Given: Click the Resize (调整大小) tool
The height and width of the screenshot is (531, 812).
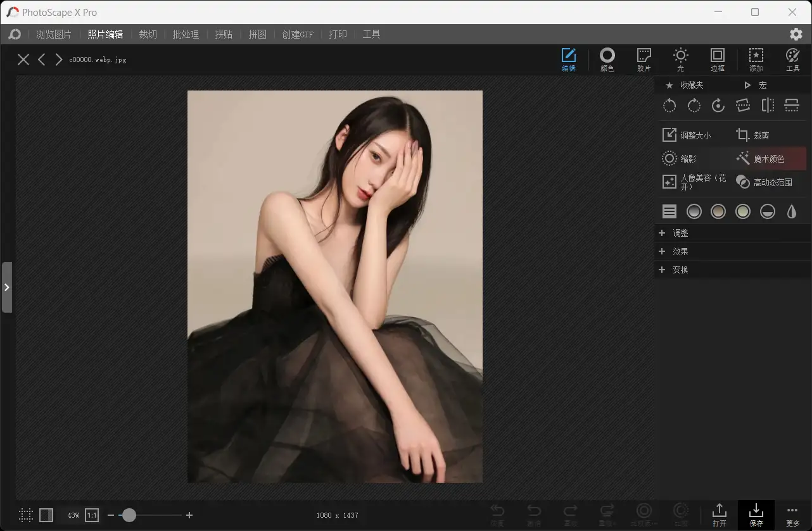Looking at the screenshot, I should pos(692,134).
